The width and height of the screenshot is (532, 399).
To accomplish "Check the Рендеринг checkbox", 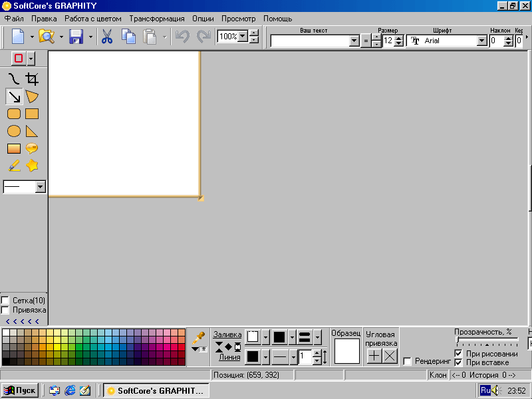I will (408, 361).
